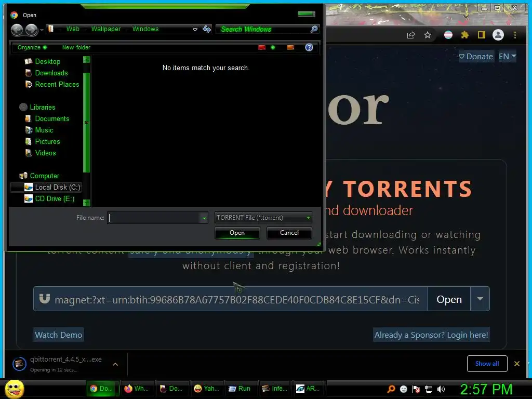Image resolution: width=532 pixels, height=399 pixels.
Task: Click the webpage Open button beside magnet link
Action: 449,299
